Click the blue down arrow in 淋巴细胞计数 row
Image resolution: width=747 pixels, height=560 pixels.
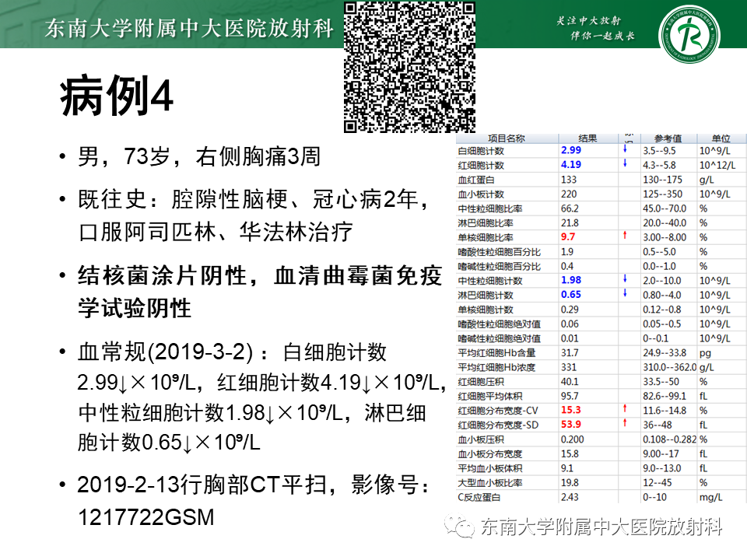625,293
